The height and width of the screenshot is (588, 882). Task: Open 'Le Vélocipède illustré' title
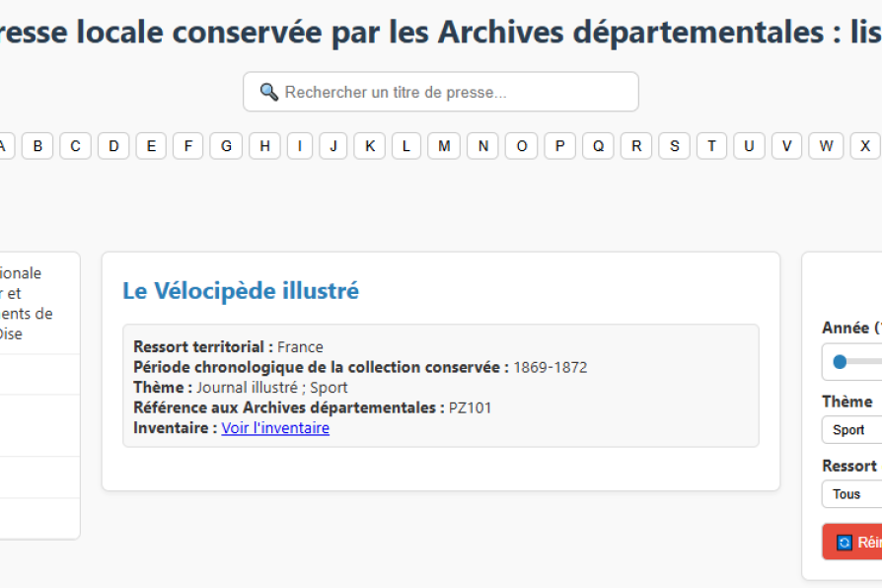point(241,291)
